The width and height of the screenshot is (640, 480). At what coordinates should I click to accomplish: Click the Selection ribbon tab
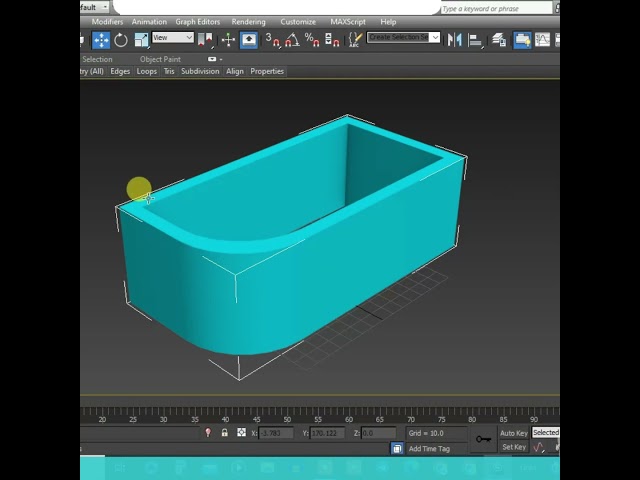(x=97, y=59)
